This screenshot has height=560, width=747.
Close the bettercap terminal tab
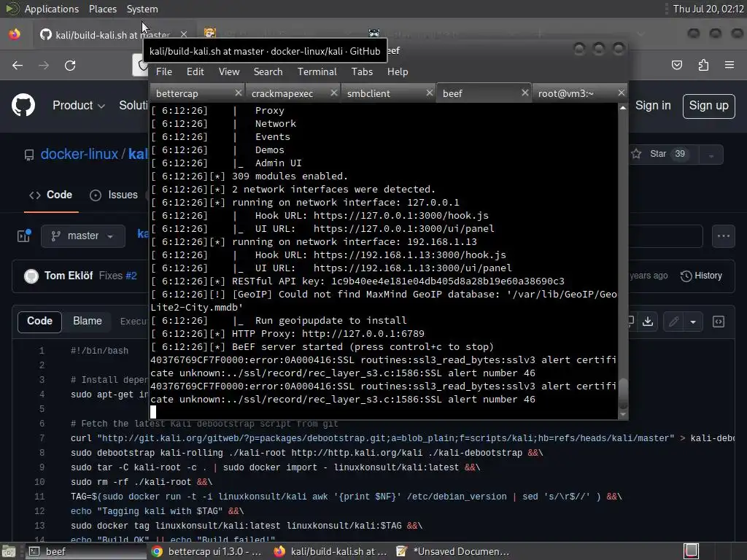pyautogui.click(x=239, y=93)
